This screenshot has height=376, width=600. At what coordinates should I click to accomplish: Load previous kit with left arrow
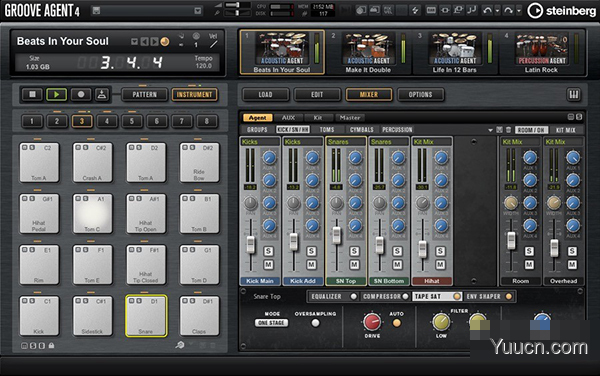(x=144, y=41)
